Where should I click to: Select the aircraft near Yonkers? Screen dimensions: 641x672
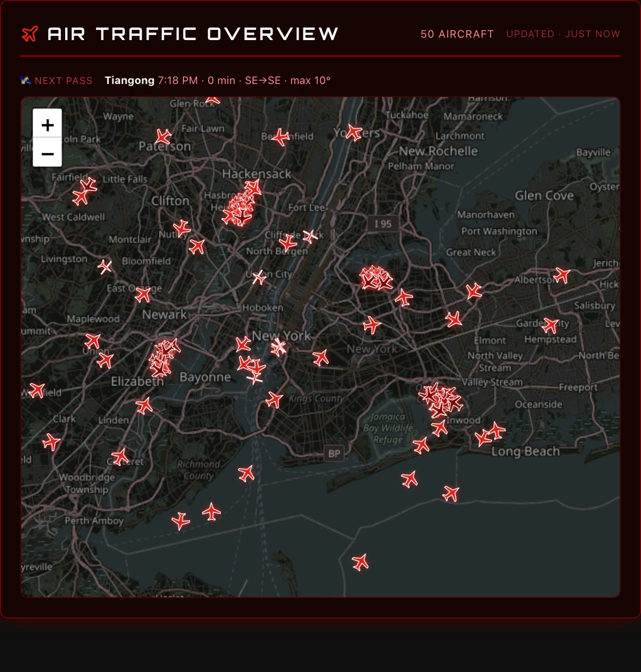354,131
